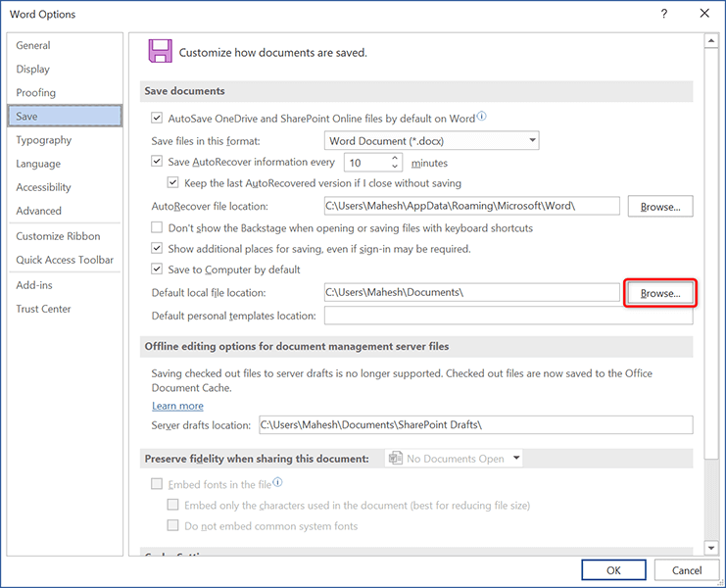Increase AutoRecover minutes with up arrow
The image size is (726, 588).
pos(396,158)
